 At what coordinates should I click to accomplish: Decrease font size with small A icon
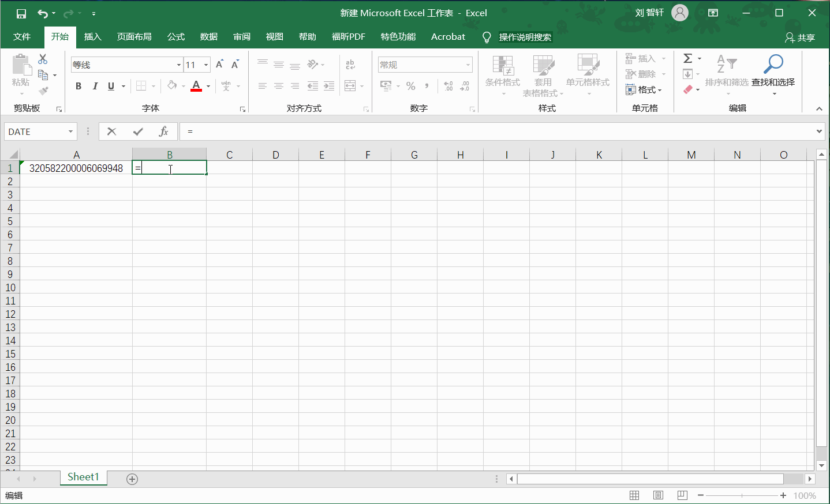tap(235, 65)
